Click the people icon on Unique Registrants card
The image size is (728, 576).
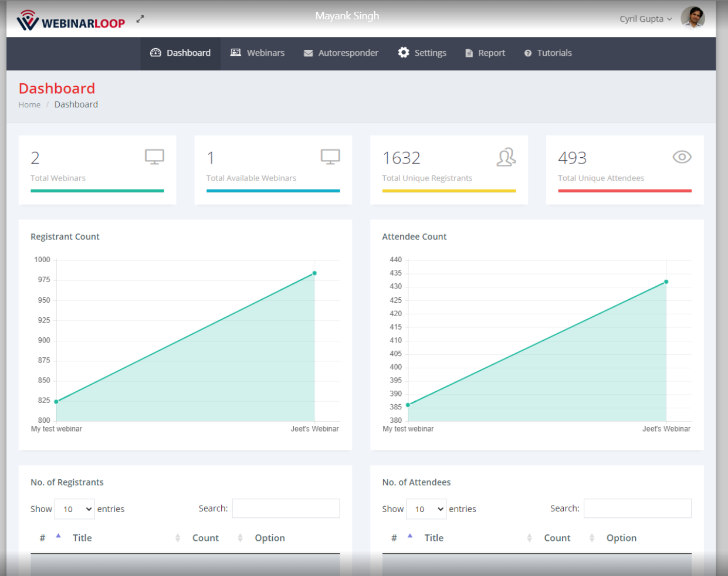506,157
